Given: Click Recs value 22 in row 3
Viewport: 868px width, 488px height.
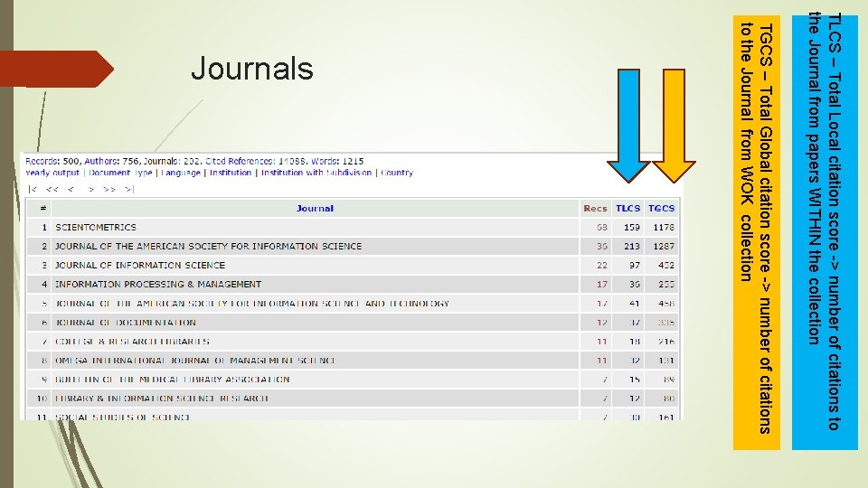Looking at the screenshot, I should click(x=602, y=266).
